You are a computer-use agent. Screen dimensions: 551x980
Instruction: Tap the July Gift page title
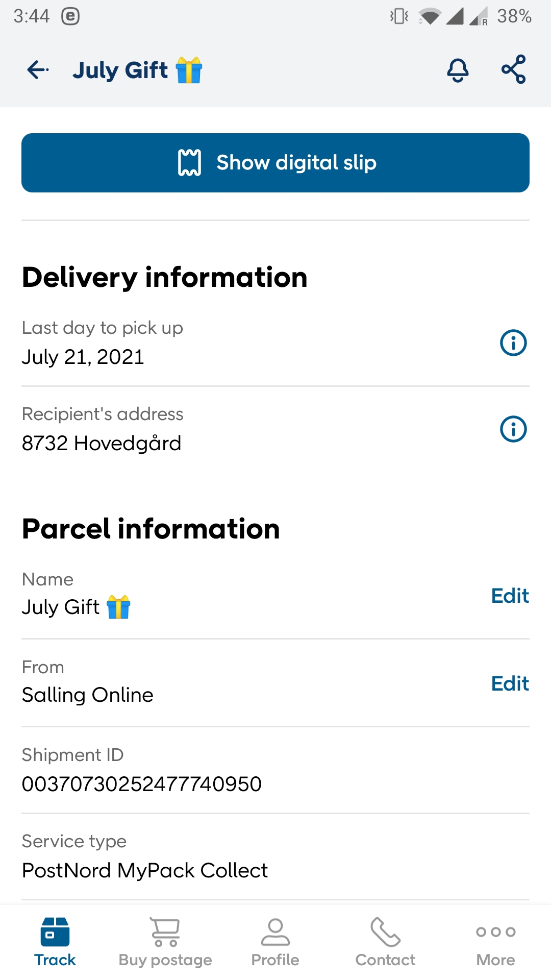pos(120,70)
